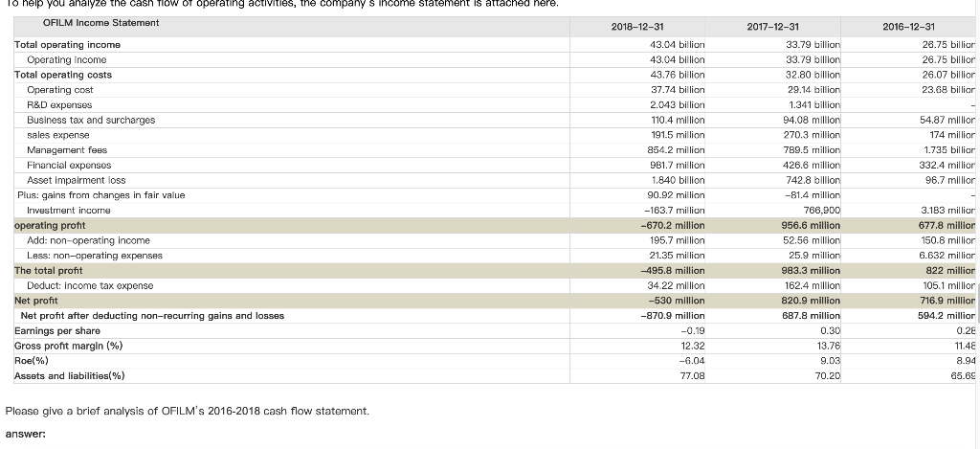The width and height of the screenshot is (980, 449).
Task: Click the 'operating profit' row label
Action: click(x=50, y=225)
